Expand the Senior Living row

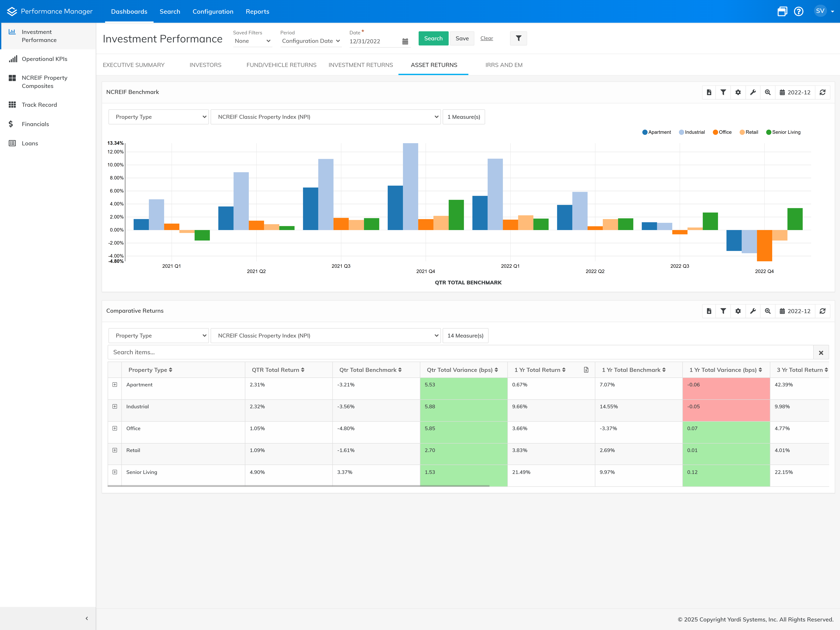point(115,472)
